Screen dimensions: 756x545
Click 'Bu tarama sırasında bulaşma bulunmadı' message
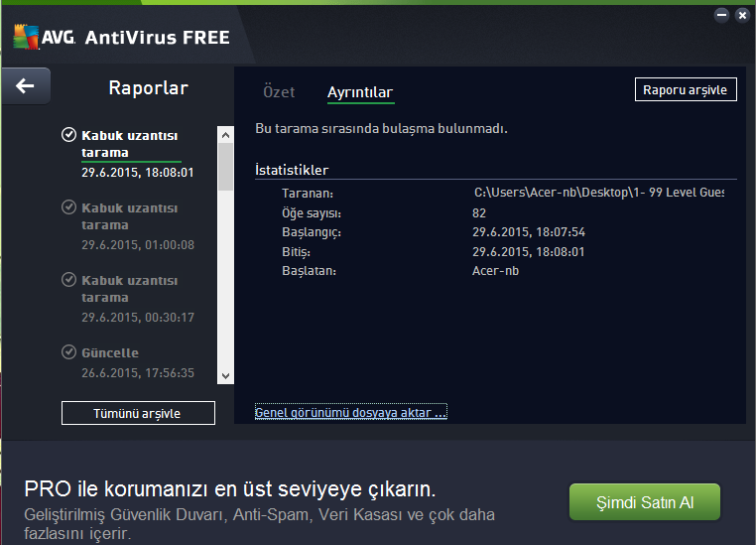click(381, 129)
